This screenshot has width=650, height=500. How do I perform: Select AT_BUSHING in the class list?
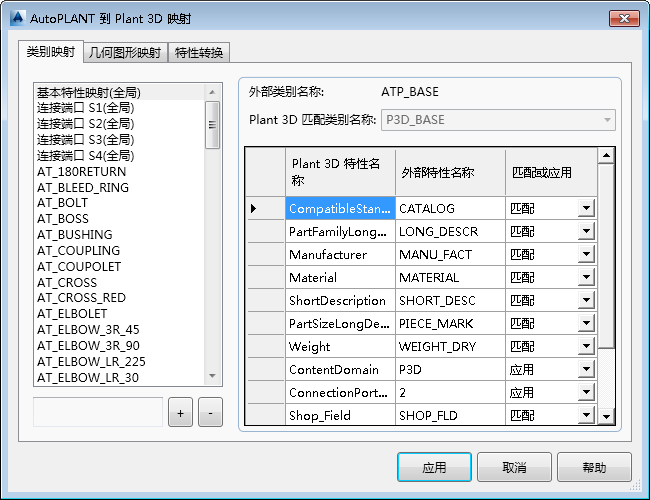pyautogui.click(x=120, y=235)
